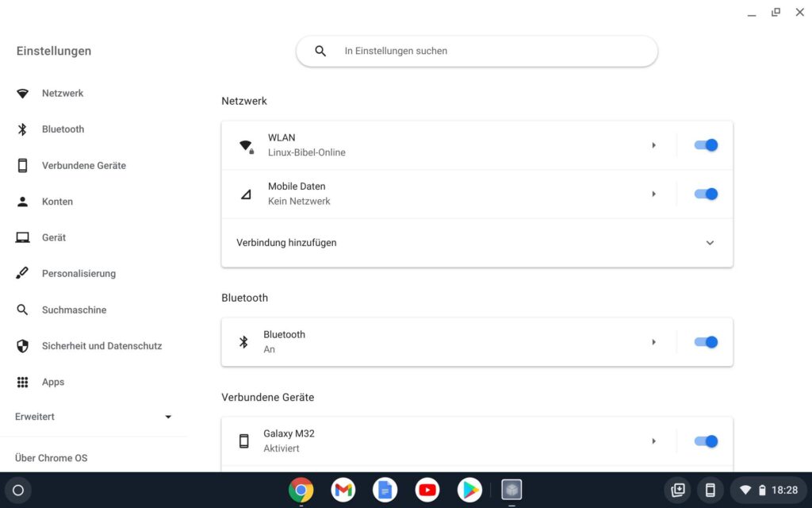The height and width of the screenshot is (508, 812).
Task: Disable the Mobile Daten switch
Action: 706,194
